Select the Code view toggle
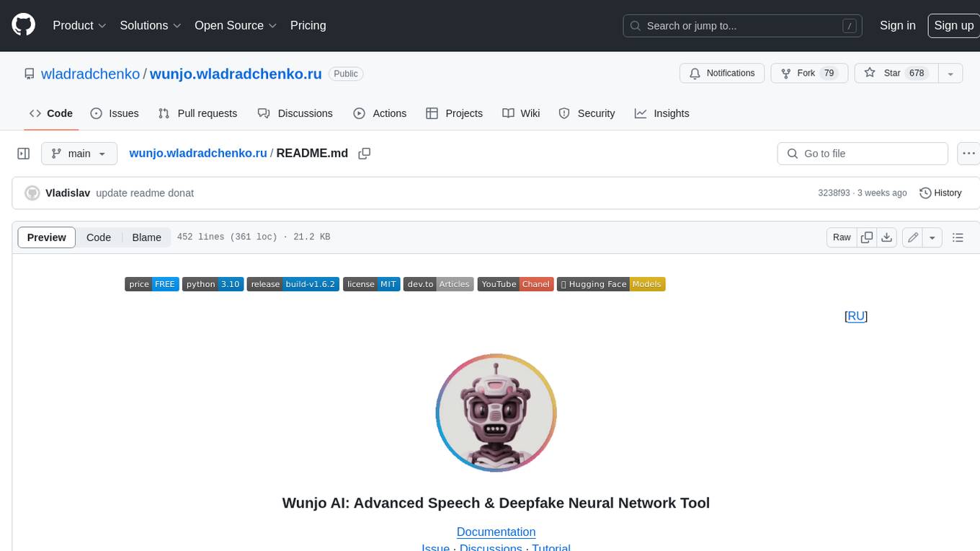Viewport: 980px width, 551px height. click(99, 237)
